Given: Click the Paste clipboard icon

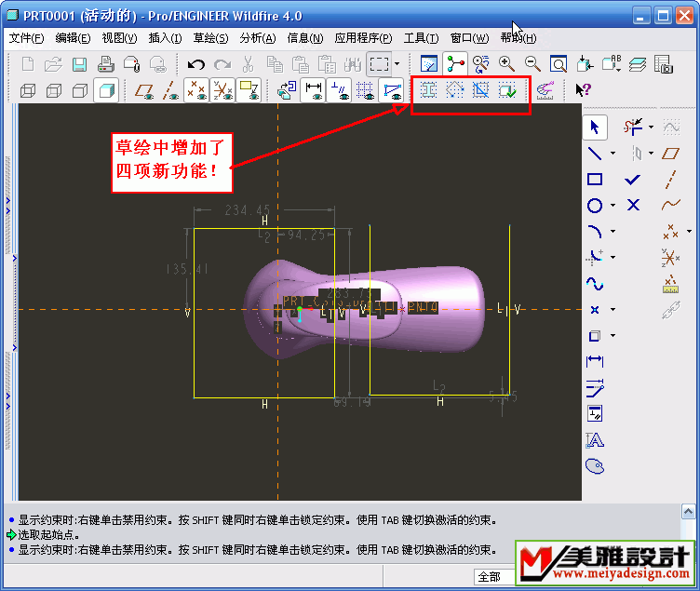Looking at the screenshot, I should coord(301,64).
